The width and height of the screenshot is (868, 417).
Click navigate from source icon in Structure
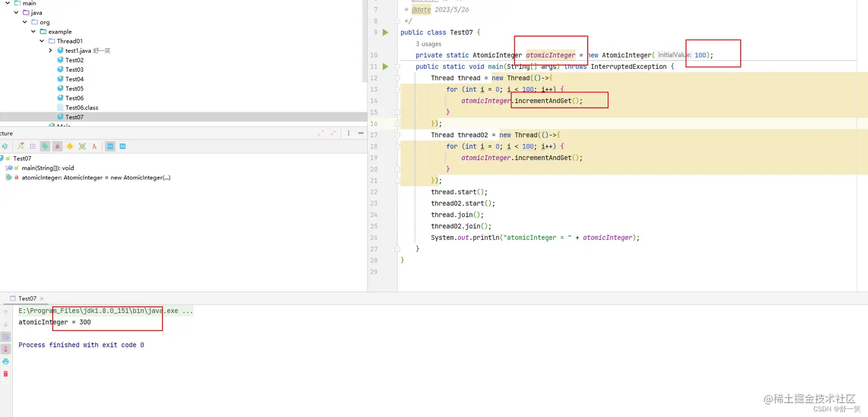(122, 146)
